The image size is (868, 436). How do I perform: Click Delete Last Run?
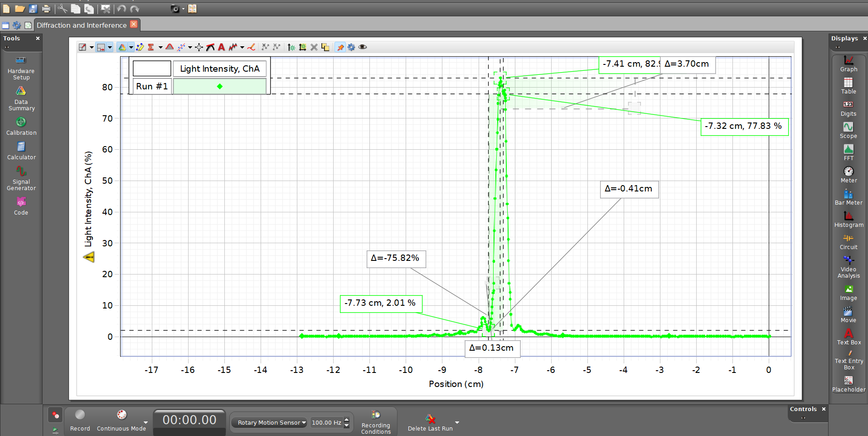[x=430, y=422]
